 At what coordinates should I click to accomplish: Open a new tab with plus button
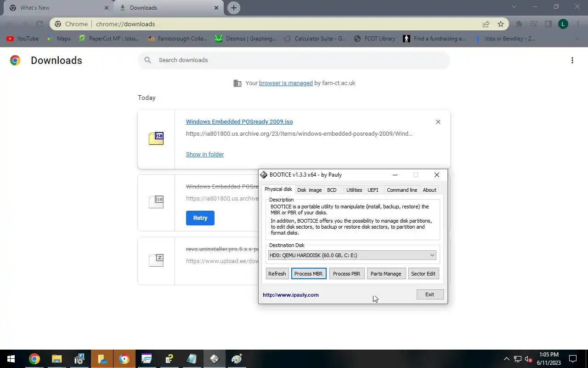pyautogui.click(x=234, y=8)
